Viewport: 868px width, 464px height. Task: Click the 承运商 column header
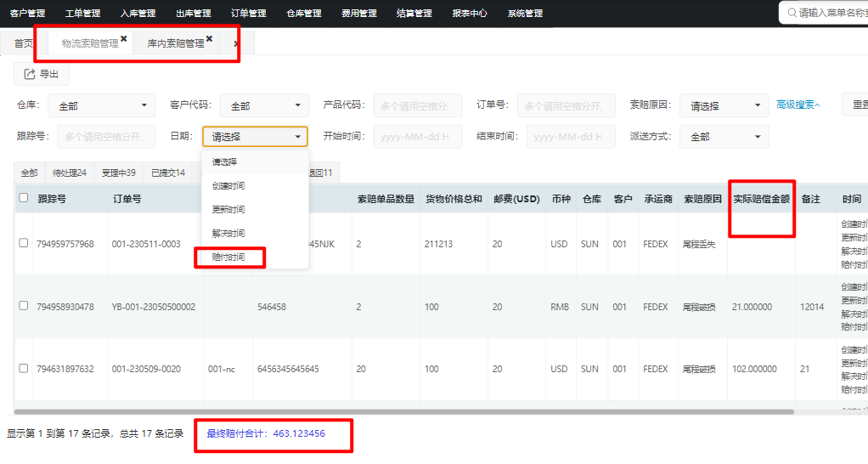658,199
